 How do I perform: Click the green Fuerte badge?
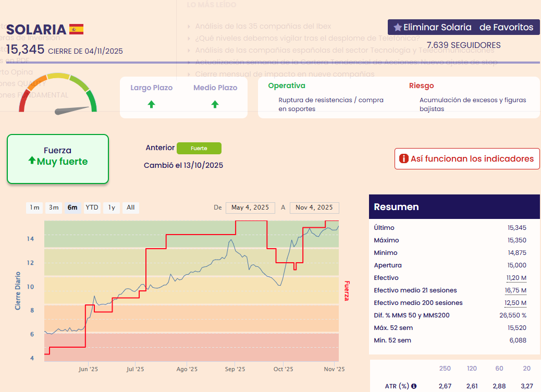click(x=199, y=149)
